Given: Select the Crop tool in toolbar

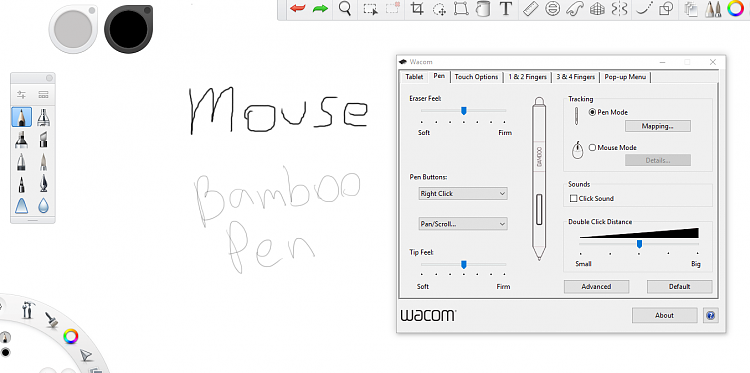Looking at the screenshot, I should point(417,9).
